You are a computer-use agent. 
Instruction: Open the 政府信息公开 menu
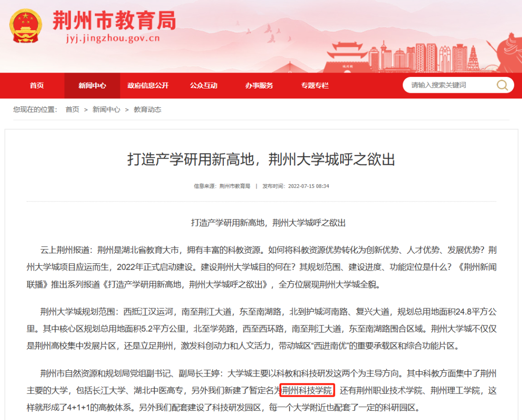tap(148, 86)
